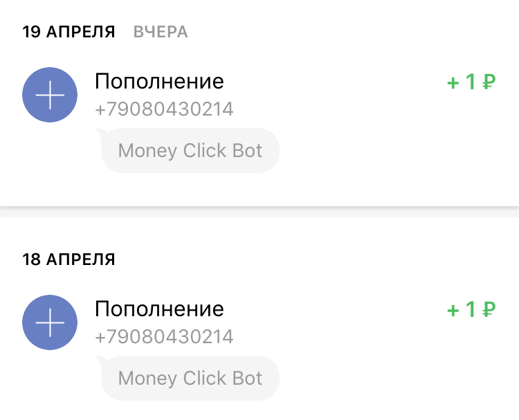Select phone number +79080430214 under 18 April
Viewport: 519px width, 420px height.
coord(164,337)
